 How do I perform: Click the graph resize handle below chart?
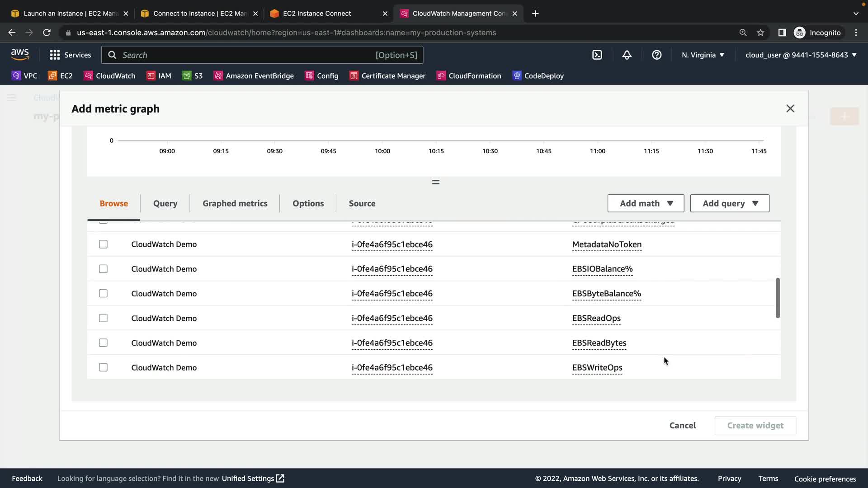pos(435,182)
